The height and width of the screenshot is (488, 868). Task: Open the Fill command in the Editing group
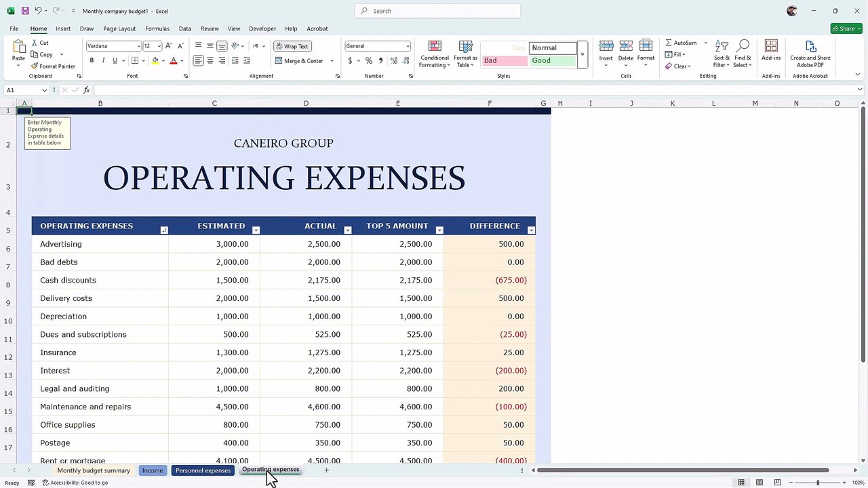tap(675, 54)
